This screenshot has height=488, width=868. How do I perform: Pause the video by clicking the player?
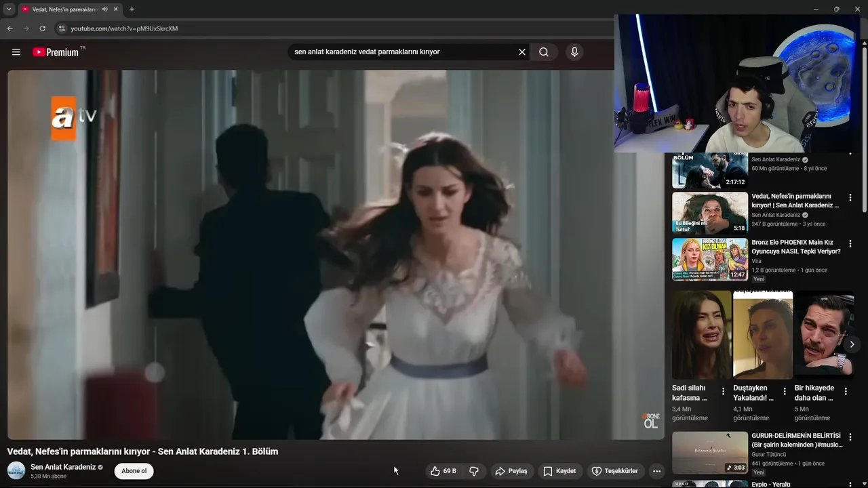336,255
